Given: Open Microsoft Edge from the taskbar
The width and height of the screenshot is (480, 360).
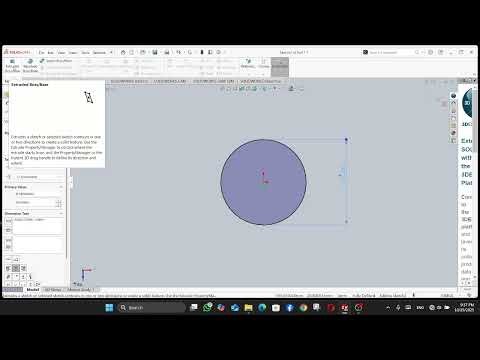Looking at the screenshot, I should click(262, 308).
